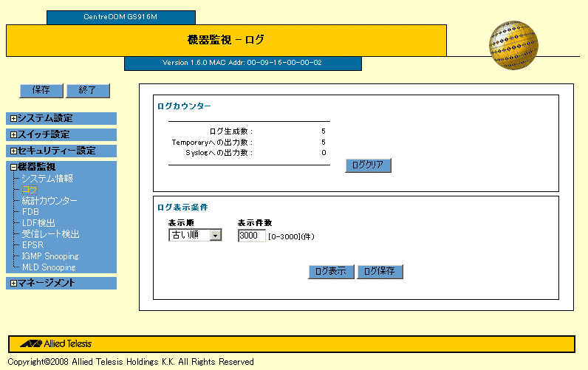The height and width of the screenshot is (370, 588).
Task: Expand the スイッチ設定 menu section
Action: tap(14, 134)
